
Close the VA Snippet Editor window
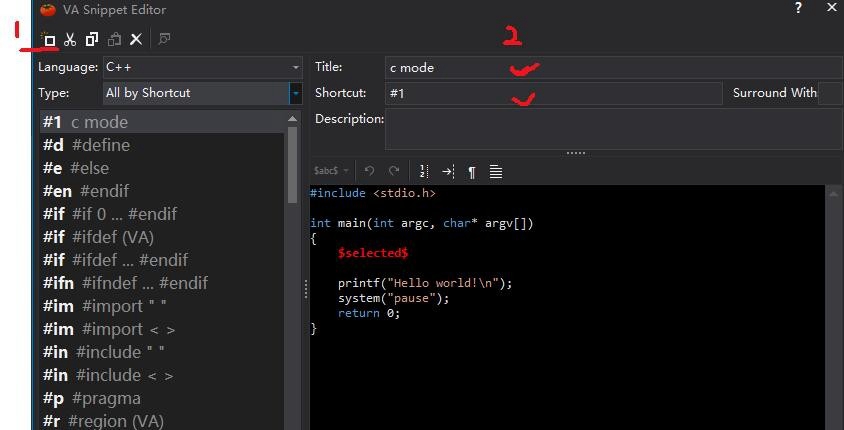coord(832,8)
